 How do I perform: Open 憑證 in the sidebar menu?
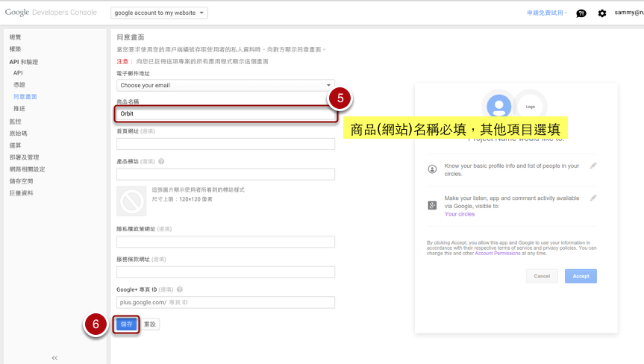coord(19,85)
